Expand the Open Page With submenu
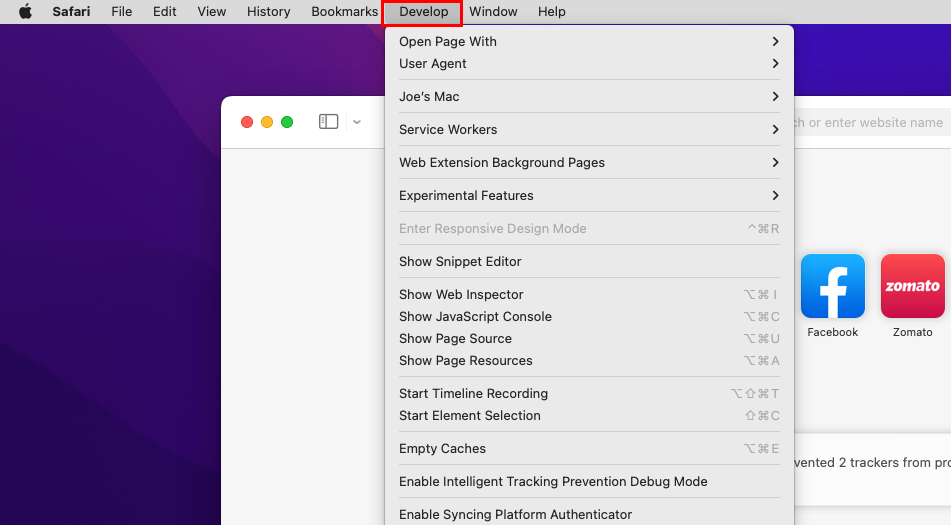This screenshot has width=951, height=525. coord(588,42)
